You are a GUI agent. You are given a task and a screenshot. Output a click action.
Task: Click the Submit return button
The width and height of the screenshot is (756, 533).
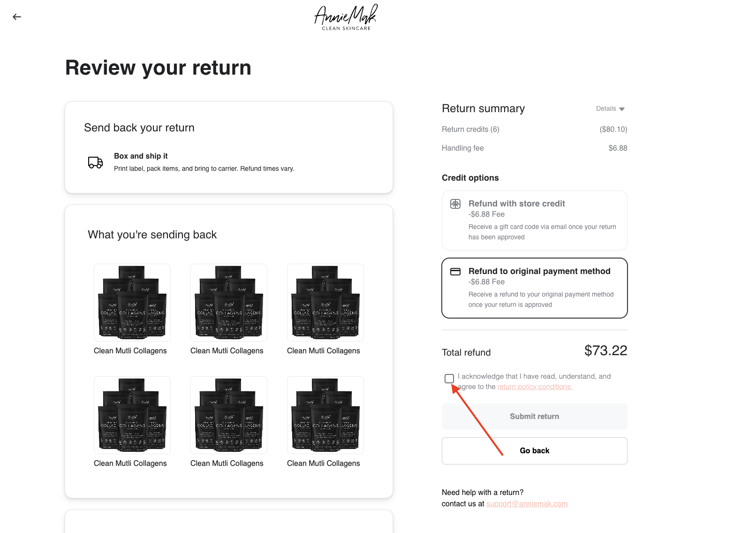point(535,417)
